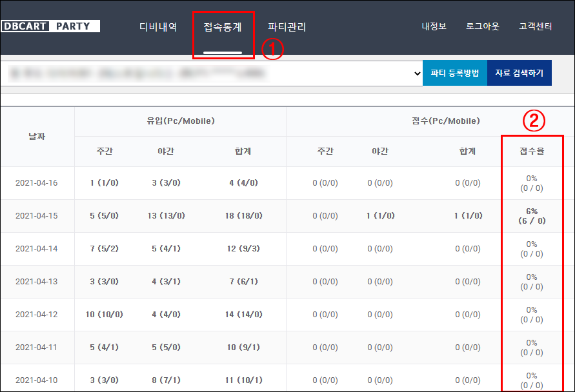Switch to the 접속통계 tab
The width and height of the screenshot is (575, 392).
click(x=223, y=27)
